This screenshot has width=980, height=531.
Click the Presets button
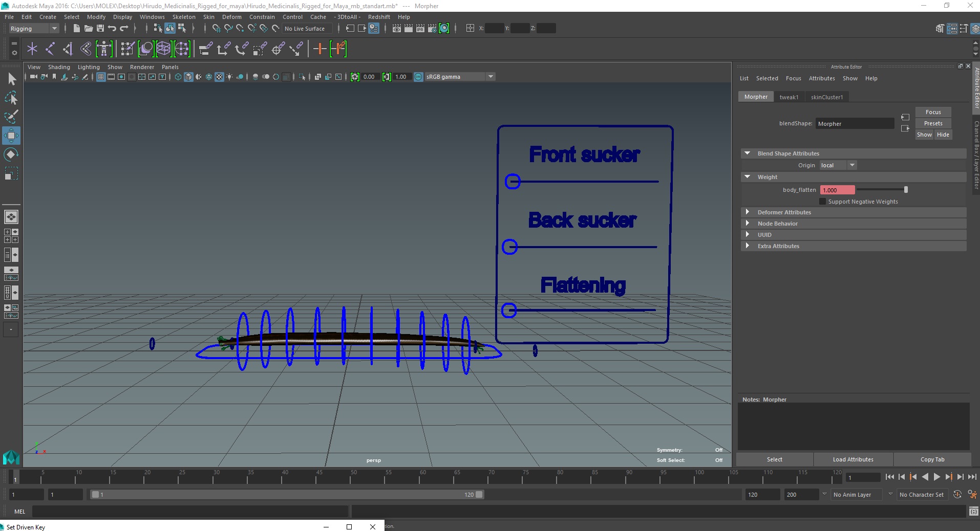933,123
